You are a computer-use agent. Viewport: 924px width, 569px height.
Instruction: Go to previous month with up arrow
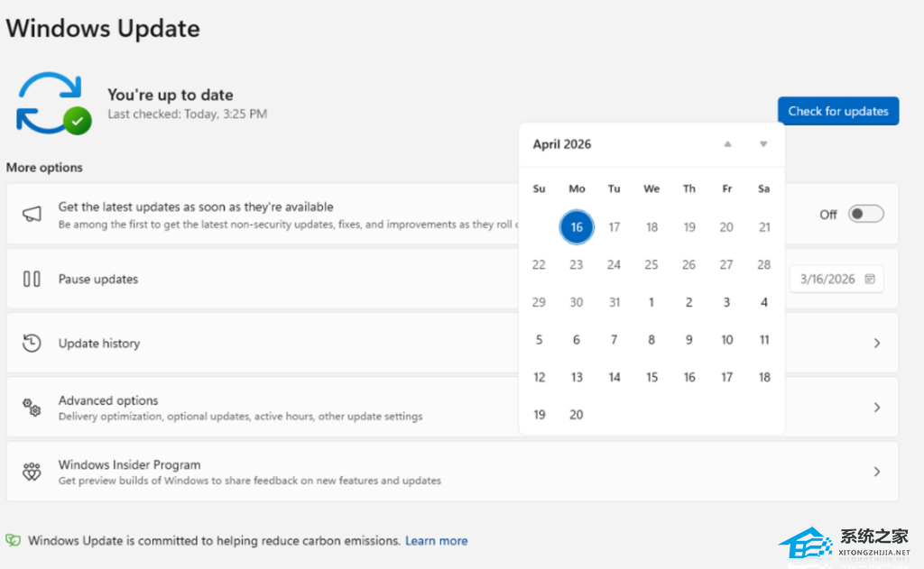click(728, 144)
